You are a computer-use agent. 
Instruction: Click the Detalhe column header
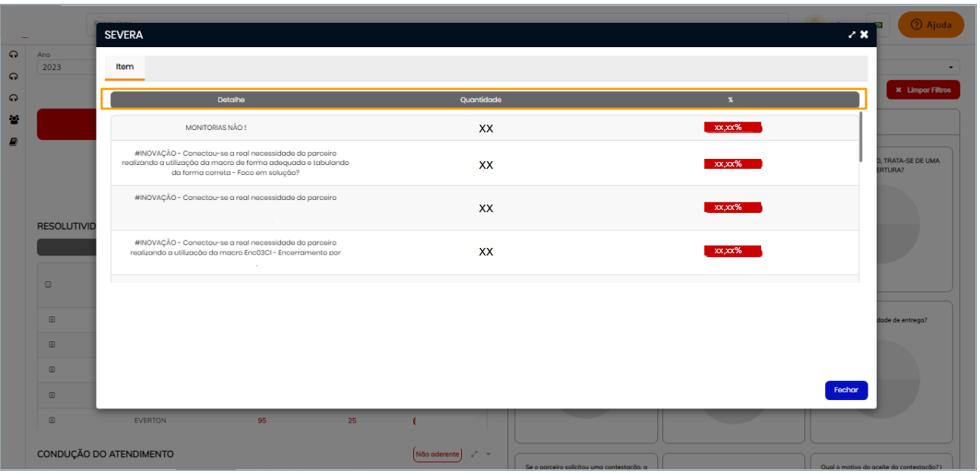click(231, 100)
